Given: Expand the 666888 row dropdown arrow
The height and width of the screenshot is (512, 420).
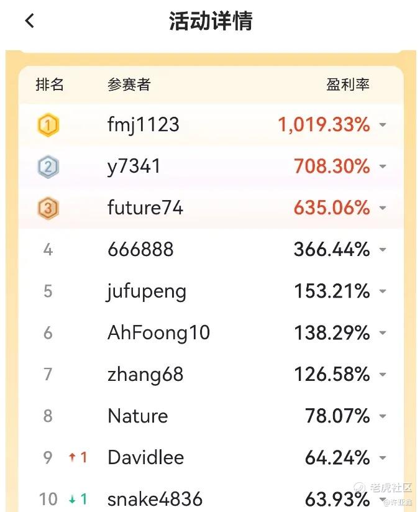Looking at the screenshot, I should click(383, 250).
